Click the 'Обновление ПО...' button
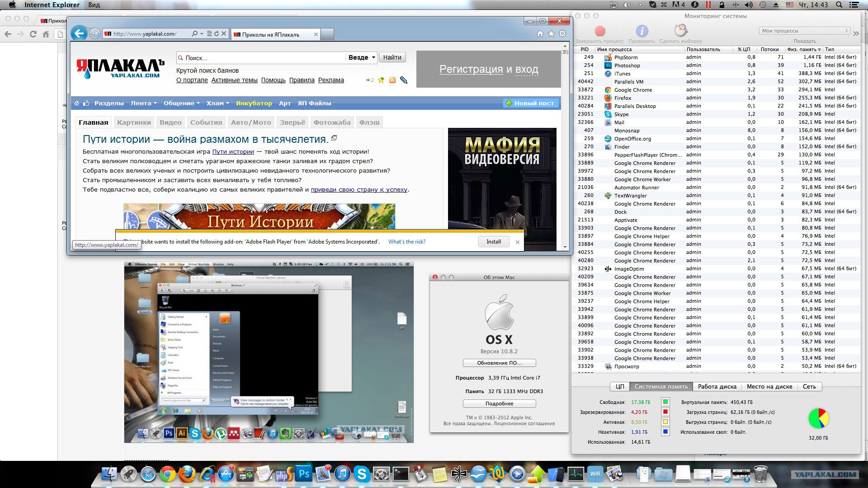Screen dimensions: 868x488 (499, 363)
